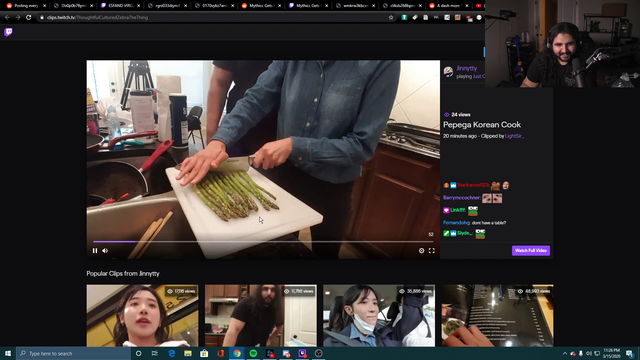Click Fernandohg username in chat
The image size is (640, 360).
[456, 223]
